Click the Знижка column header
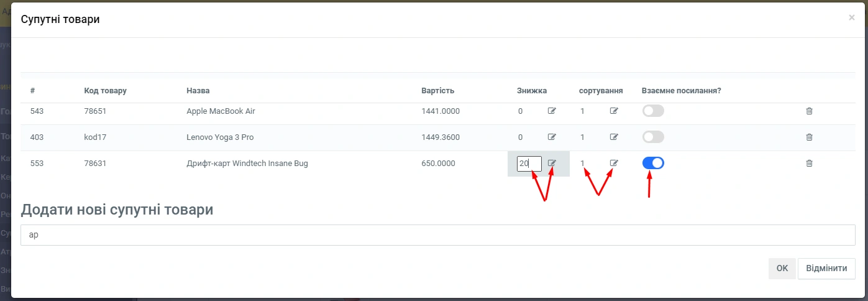The height and width of the screenshot is (301, 868). 531,91
